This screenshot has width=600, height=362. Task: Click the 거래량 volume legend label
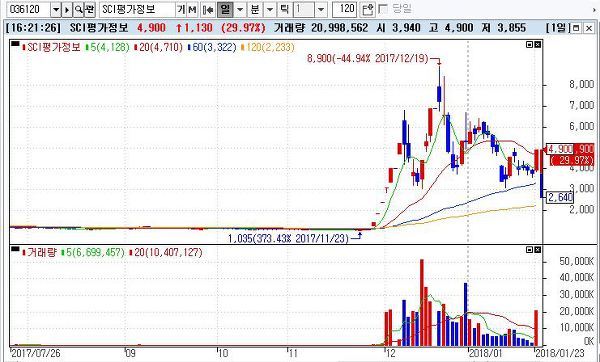coord(42,253)
